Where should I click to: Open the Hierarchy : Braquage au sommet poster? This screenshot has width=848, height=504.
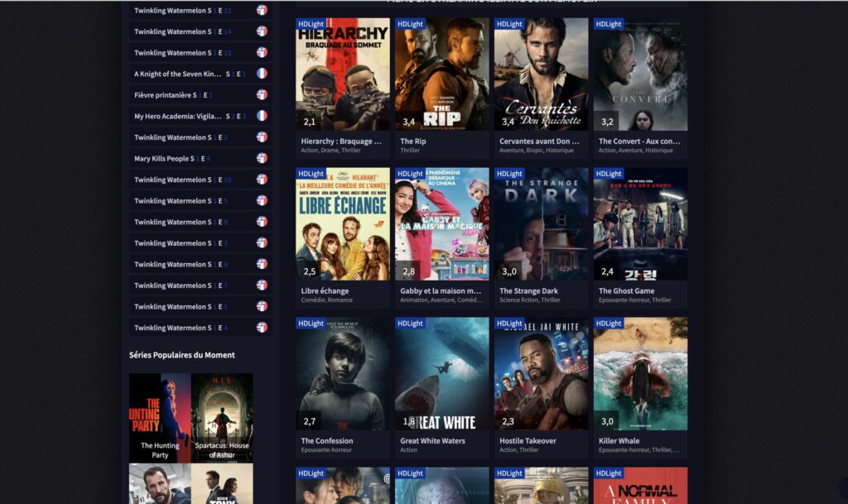tap(342, 74)
